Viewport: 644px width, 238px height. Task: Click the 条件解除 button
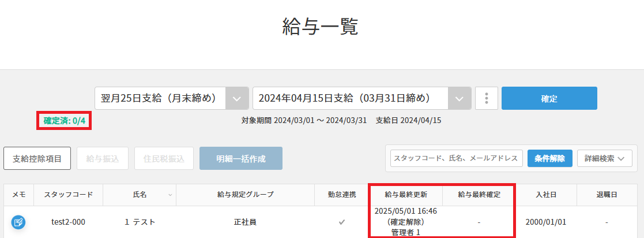[x=549, y=158]
